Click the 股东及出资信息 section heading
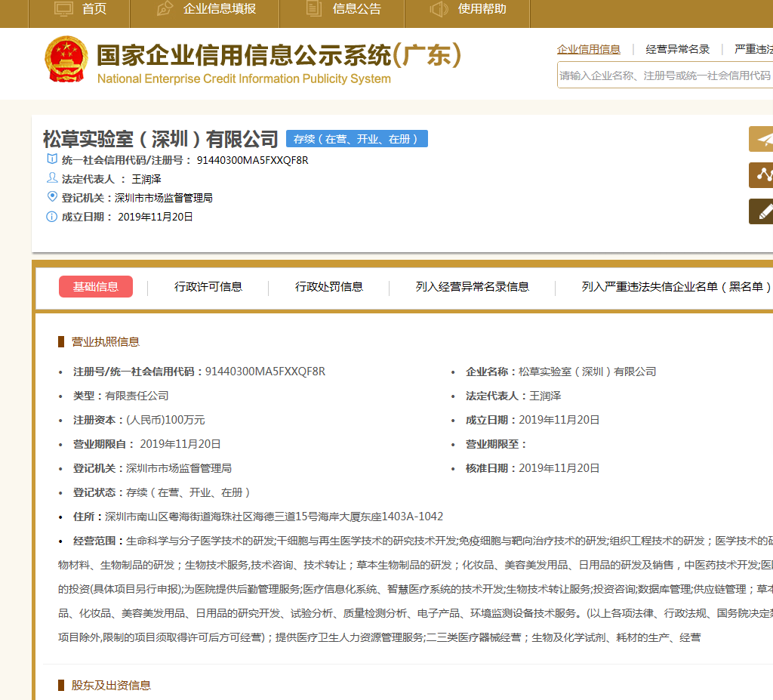 [111, 685]
